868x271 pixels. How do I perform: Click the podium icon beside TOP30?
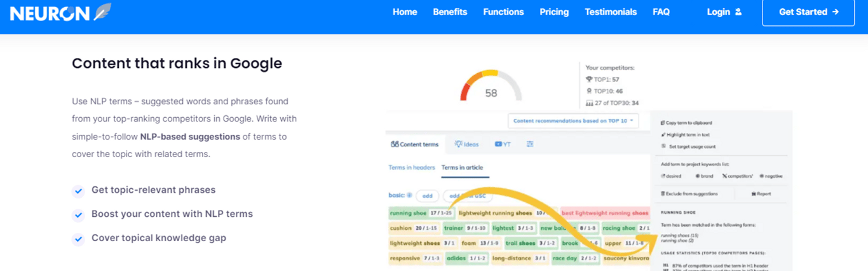[589, 102]
